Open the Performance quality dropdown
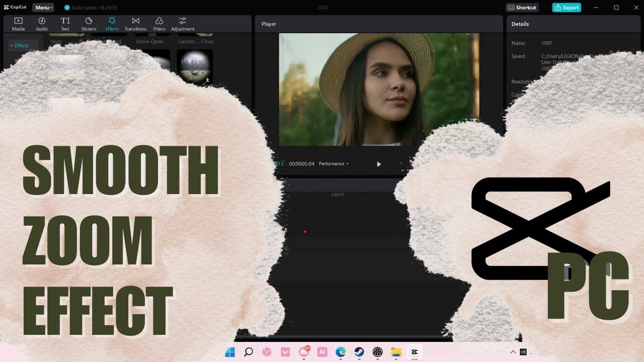This screenshot has height=362, width=644. click(334, 164)
